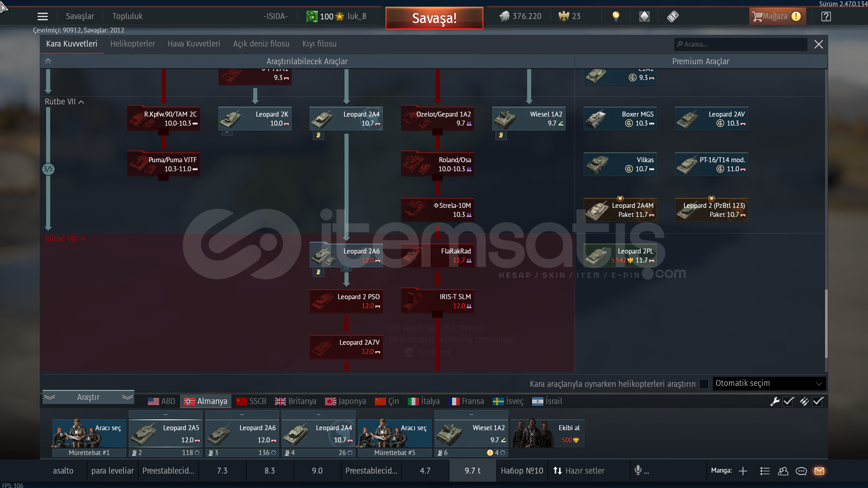Open the Savaşlar menu
Screen dimensions: 868x488
(x=80, y=16)
